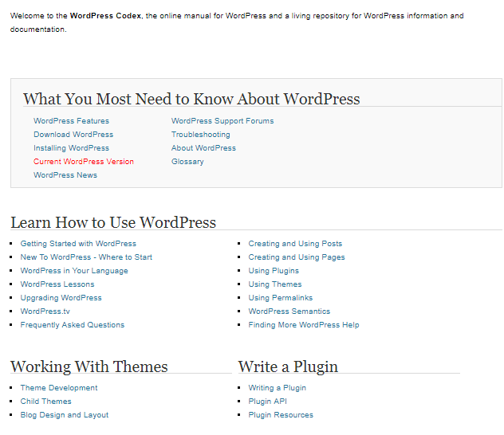
Task: Go to Writing a Plugin link
Action: click(x=277, y=388)
